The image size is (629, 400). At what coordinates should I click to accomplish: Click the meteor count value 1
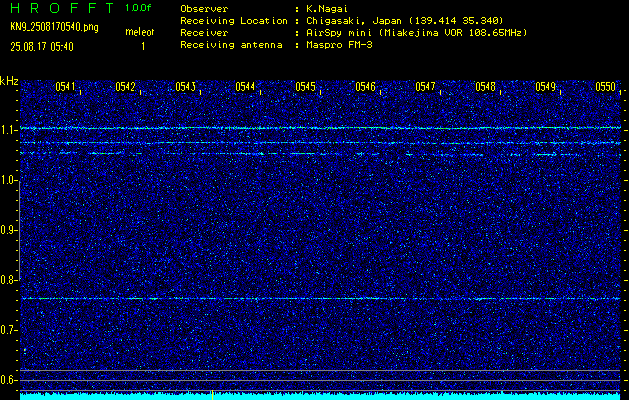143,47
